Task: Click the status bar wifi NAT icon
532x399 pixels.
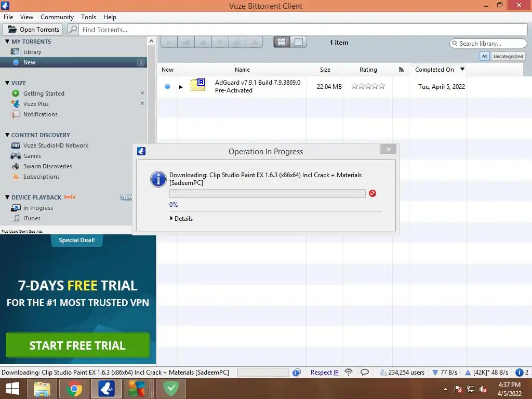Action: (349, 372)
